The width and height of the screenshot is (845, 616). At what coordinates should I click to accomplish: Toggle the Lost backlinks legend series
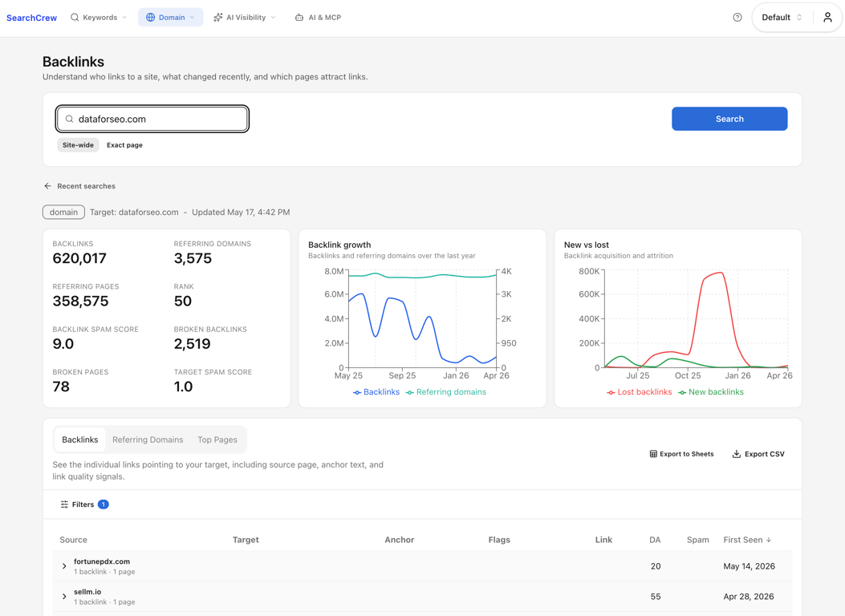pyautogui.click(x=639, y=392)
